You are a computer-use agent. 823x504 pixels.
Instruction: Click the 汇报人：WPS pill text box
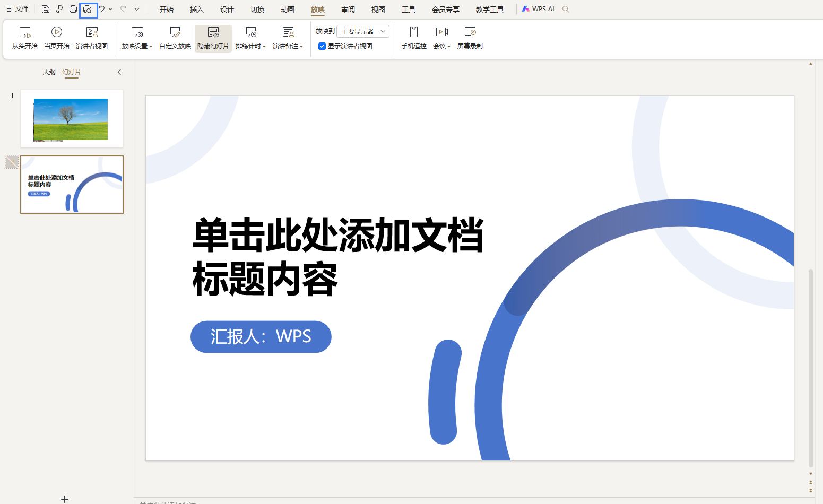[261, 337]
